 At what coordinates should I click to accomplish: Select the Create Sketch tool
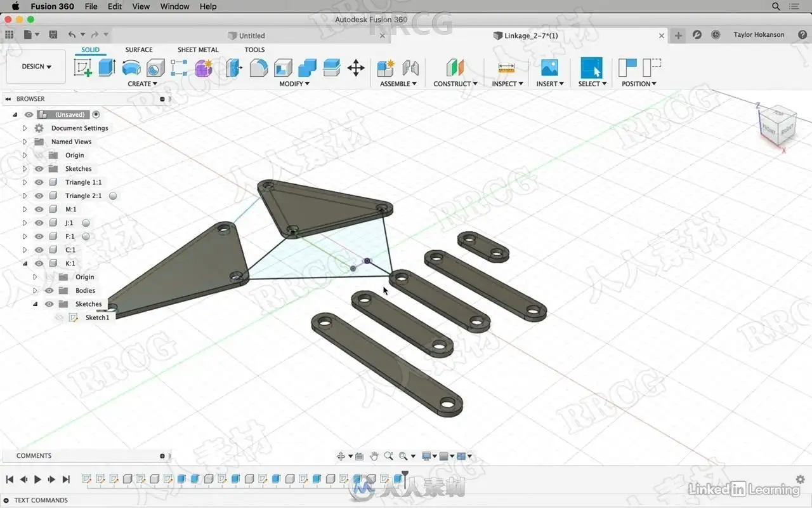tap(83, 67)
